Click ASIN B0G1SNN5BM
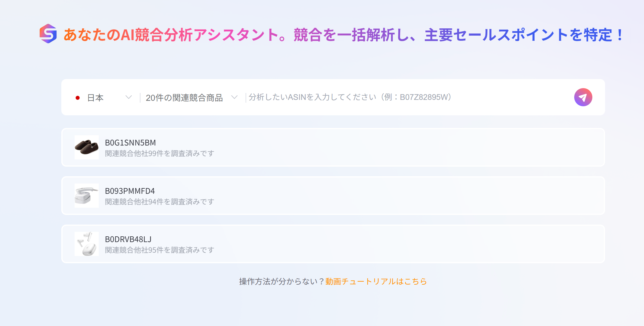This screenshot has width=644, height=326. coord(130,142)
